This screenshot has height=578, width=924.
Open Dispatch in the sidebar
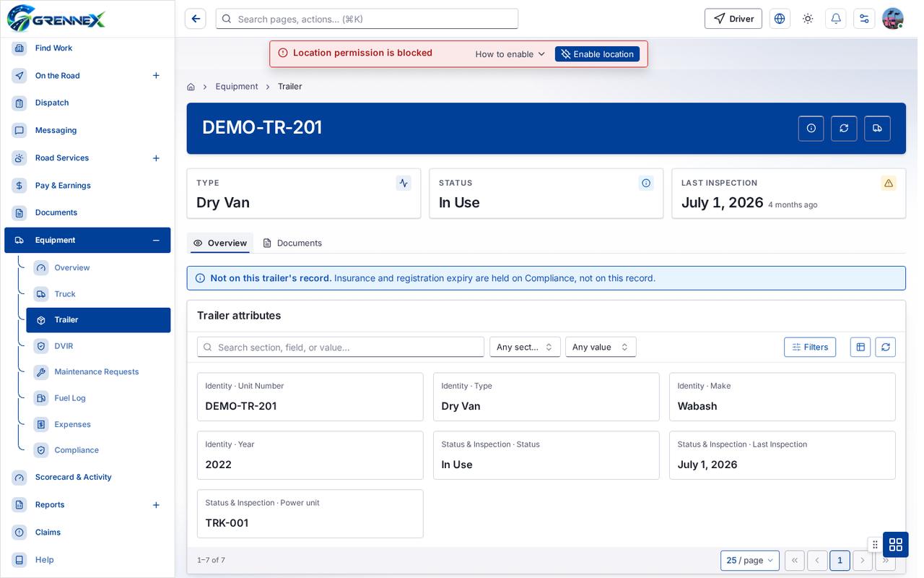87,103
